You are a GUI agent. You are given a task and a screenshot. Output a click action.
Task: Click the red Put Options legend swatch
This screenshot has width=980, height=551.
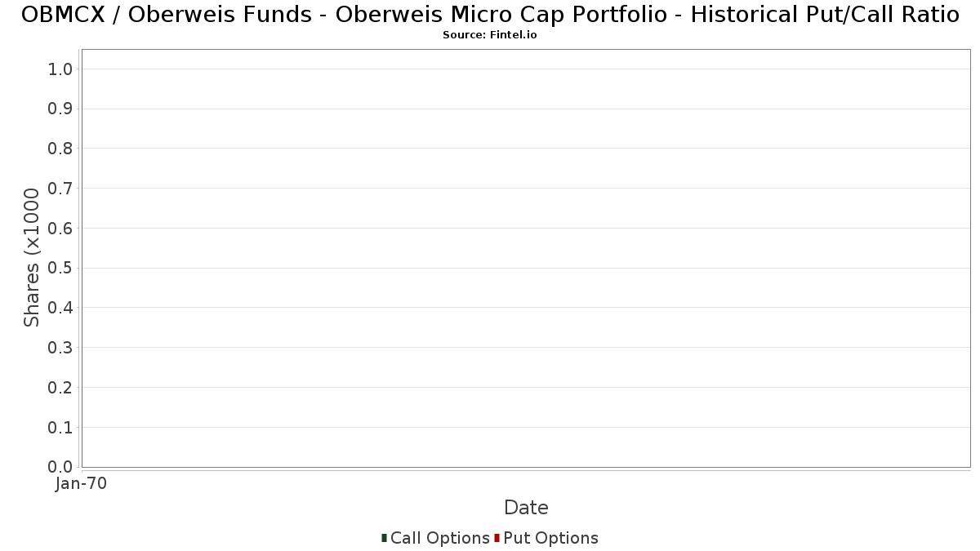click(497, 538)
